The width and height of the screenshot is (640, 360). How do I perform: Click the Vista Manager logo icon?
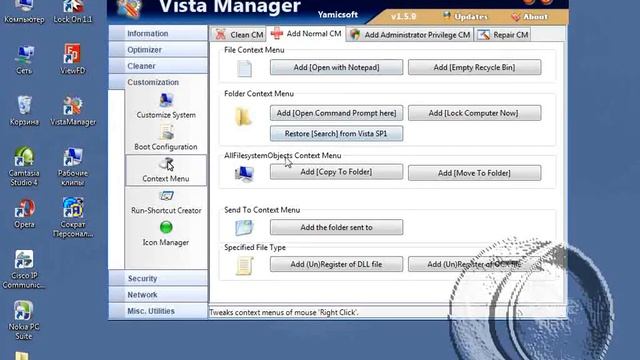click(130, 9)
